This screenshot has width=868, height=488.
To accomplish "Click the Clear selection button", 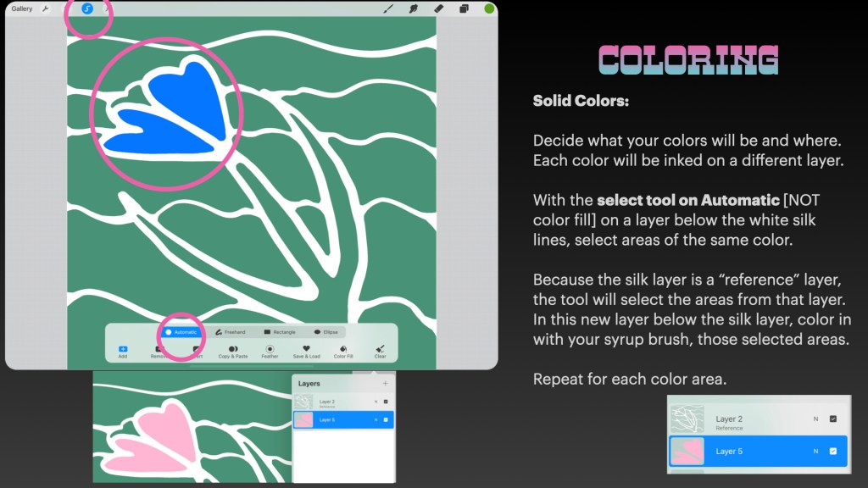I will click(381, 349).
